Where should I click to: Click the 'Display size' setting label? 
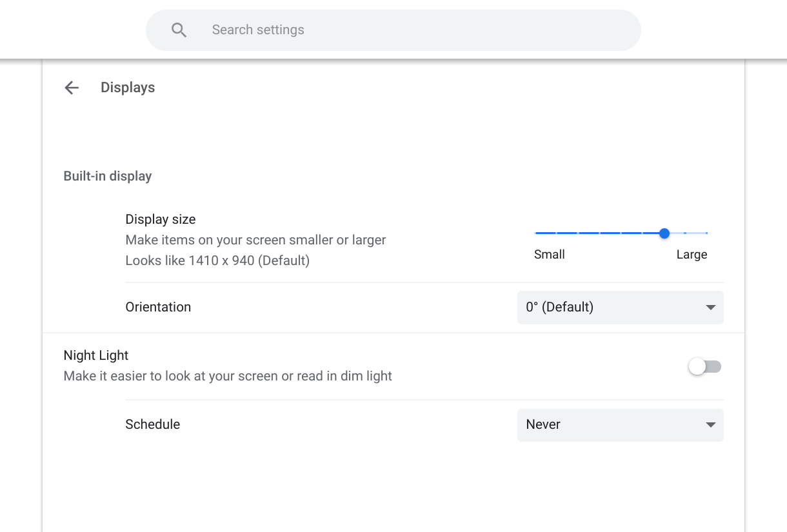coord(160,219)
